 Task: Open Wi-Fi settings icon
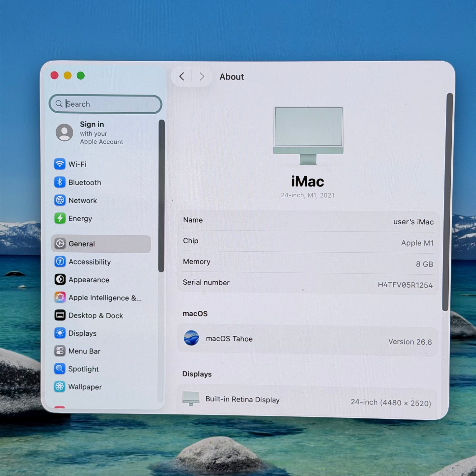pyautogui.click(x=60, y=164)
